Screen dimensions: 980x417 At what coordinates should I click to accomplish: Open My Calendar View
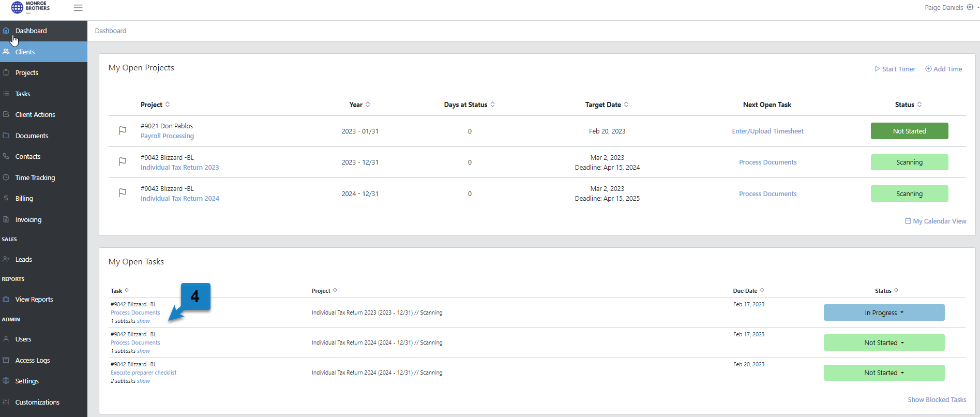[935, 221]
